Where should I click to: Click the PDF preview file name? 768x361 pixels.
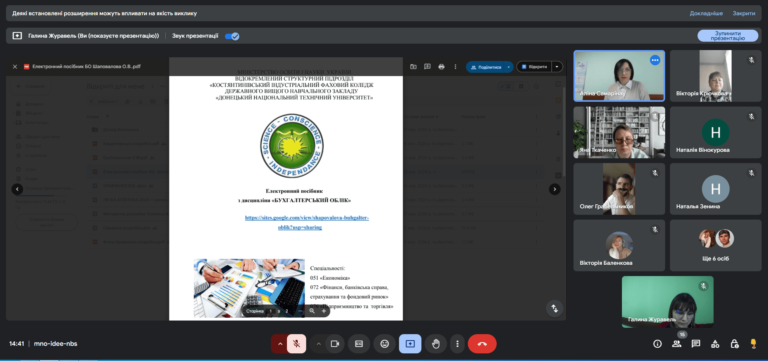coord(86,67)
